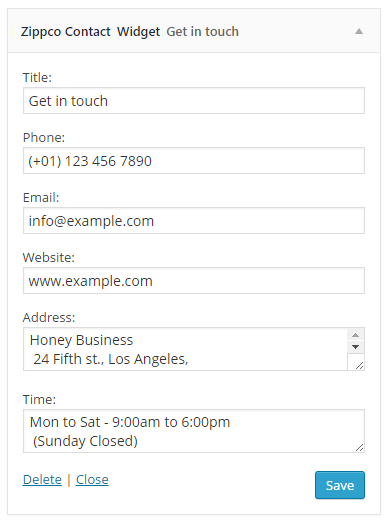The width and height of the screenshot is (386, 524).
Task: Click the Title label
Action: click(x=37, y=78)
